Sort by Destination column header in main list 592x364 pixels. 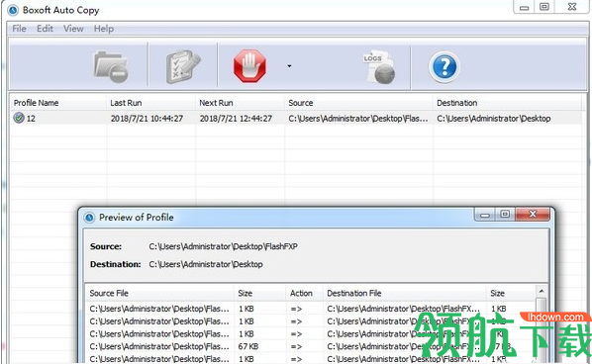click(x=507, y=103)
